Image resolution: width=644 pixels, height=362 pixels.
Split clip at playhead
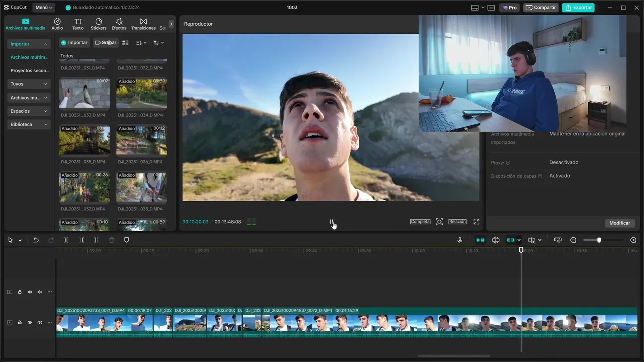(x=66, y=240)
